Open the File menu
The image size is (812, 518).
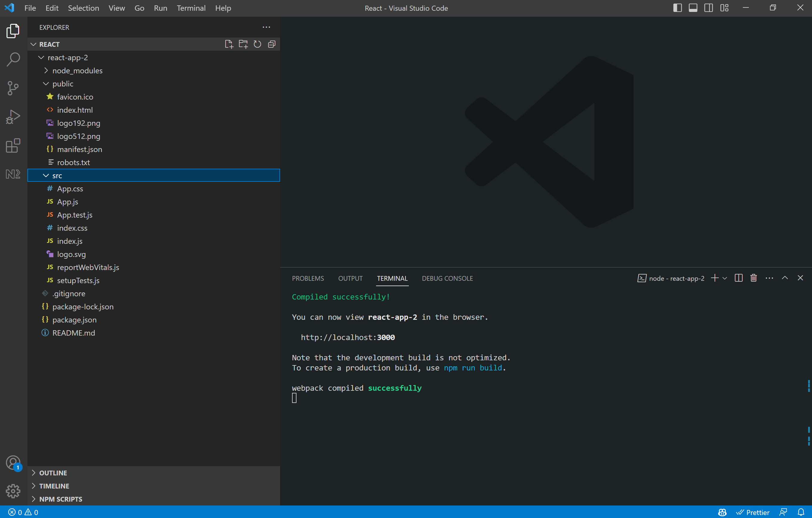(30, 8)
